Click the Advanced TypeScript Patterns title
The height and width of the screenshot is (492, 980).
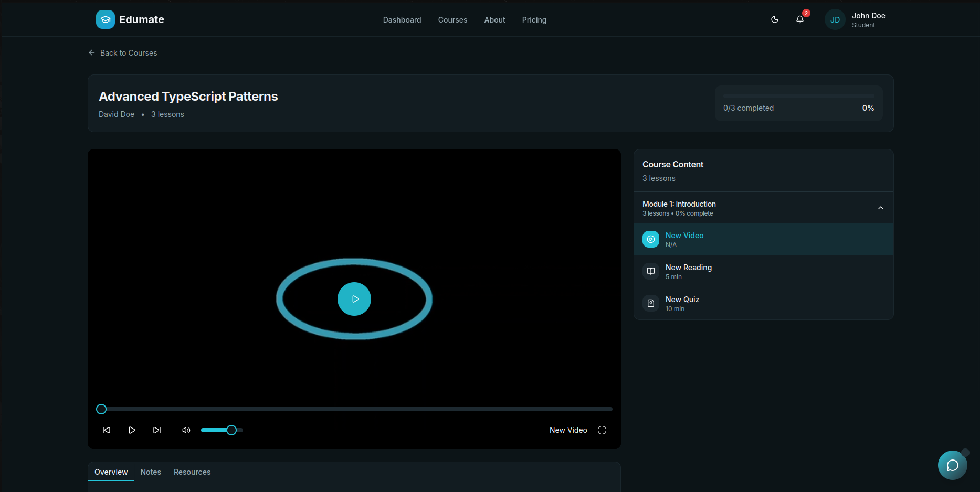point(188,97)
